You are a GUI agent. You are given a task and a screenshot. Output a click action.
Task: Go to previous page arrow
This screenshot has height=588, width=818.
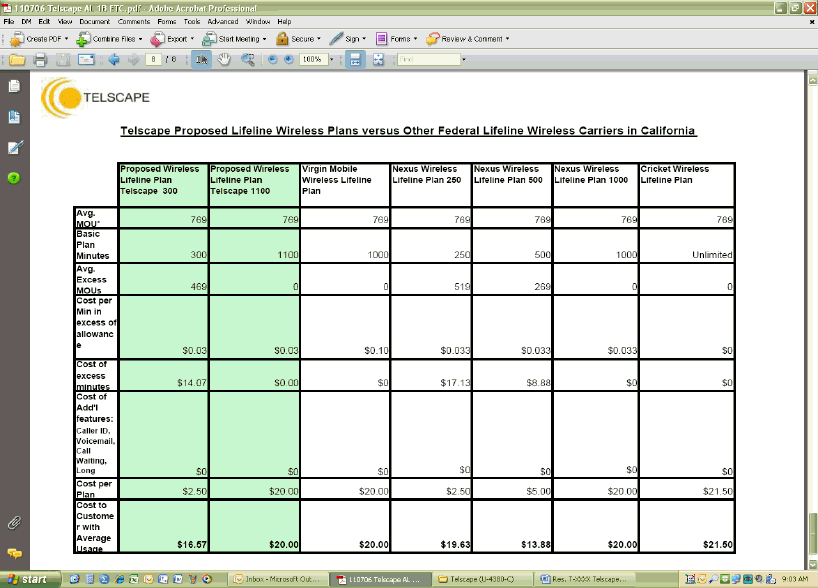(114, 60)
